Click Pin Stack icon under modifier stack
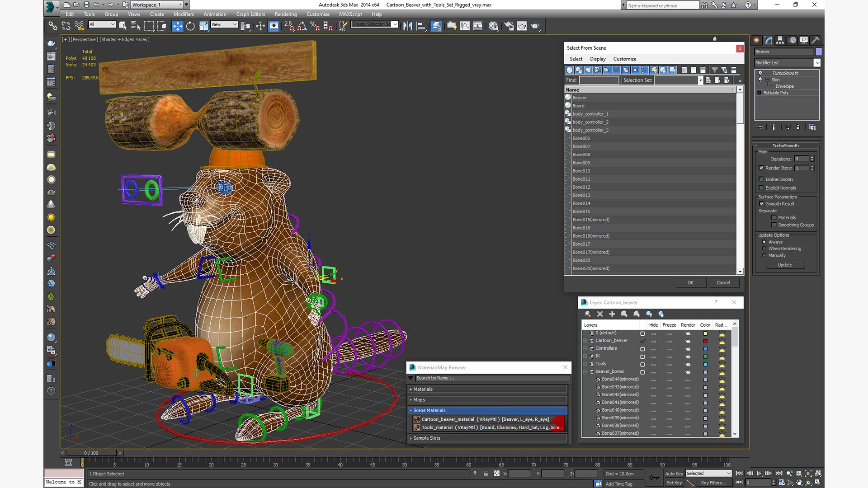Viewport: 868px width, 488px height. coord(760,127)
